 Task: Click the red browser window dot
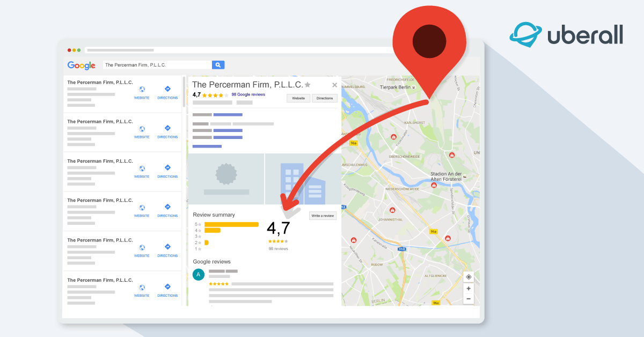tap(69, 50)
